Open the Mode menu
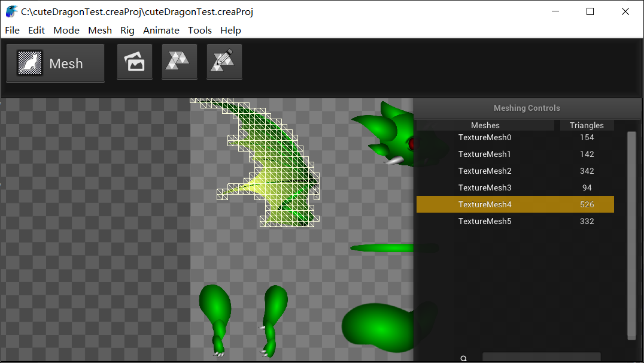This screenshot has height=363, width=644. click(x=66, y=31)
